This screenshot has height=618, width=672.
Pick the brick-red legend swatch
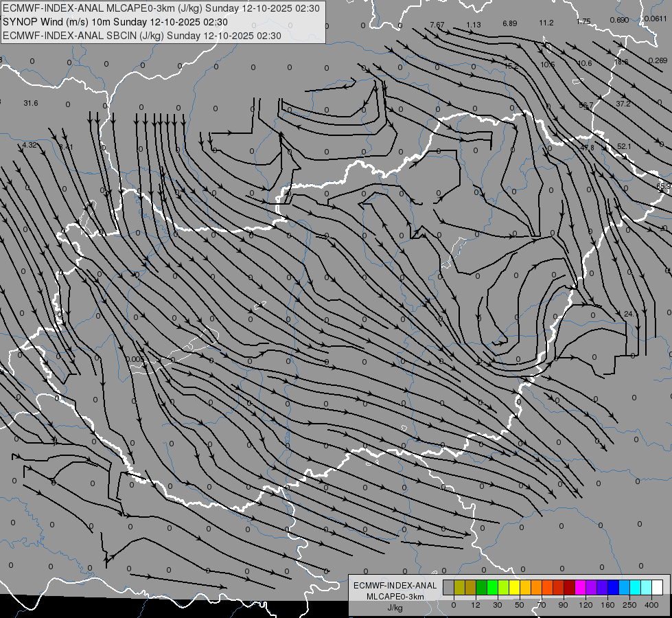[559, 587]
